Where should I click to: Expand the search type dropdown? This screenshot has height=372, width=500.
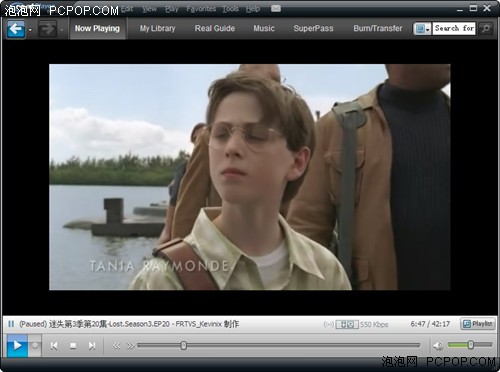coord(422,29)
